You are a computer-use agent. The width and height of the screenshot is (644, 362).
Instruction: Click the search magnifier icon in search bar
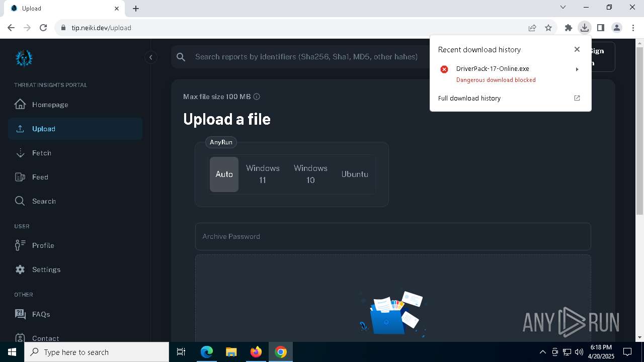coord(181,57)
